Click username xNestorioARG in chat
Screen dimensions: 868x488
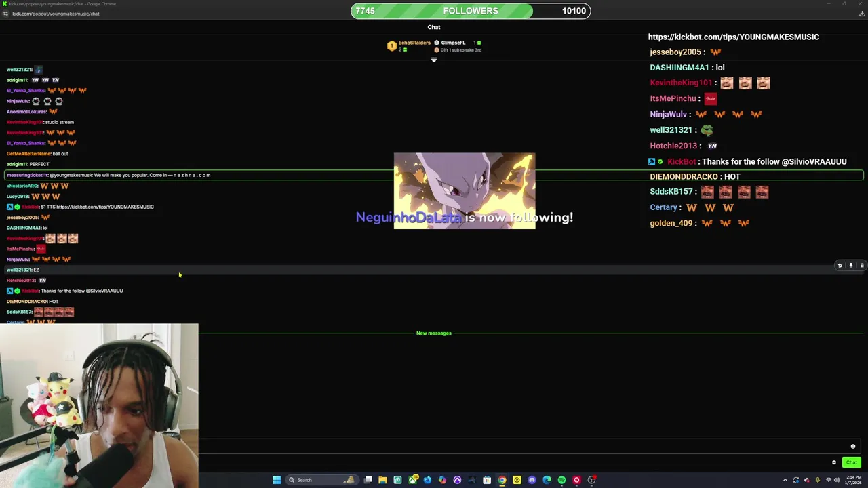coord(22,186)
